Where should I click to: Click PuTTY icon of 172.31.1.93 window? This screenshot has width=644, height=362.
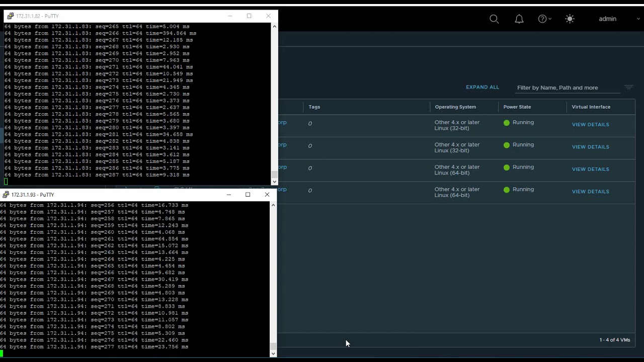click(x=6, y=195)
